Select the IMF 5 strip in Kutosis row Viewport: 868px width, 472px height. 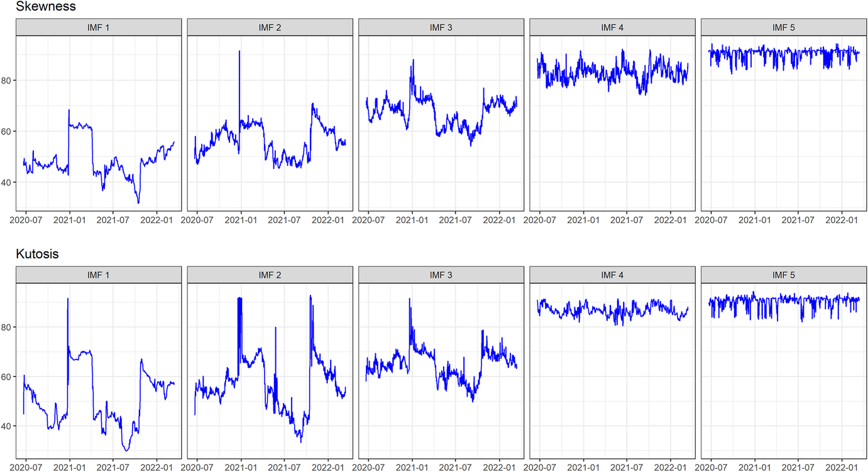pos(784,275)
